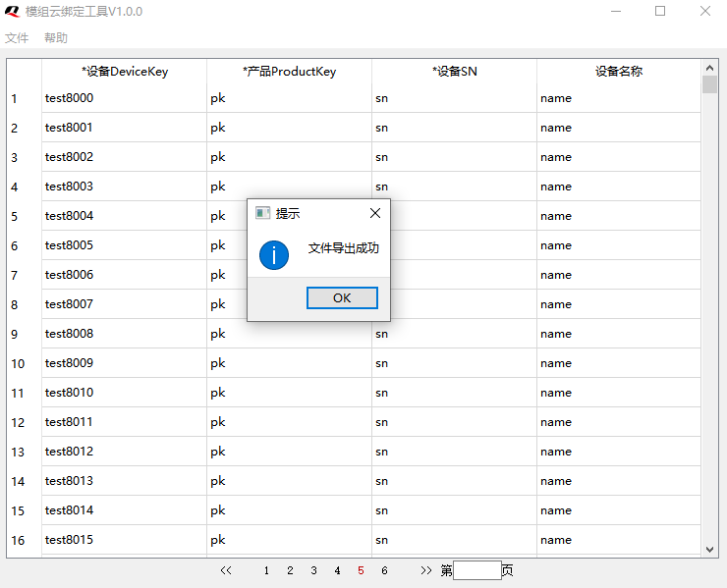Image resolution: width=727 pixels, height=588 pixels.
Task: Click the name cell in test8004 row
Action: tap(619, 216)
